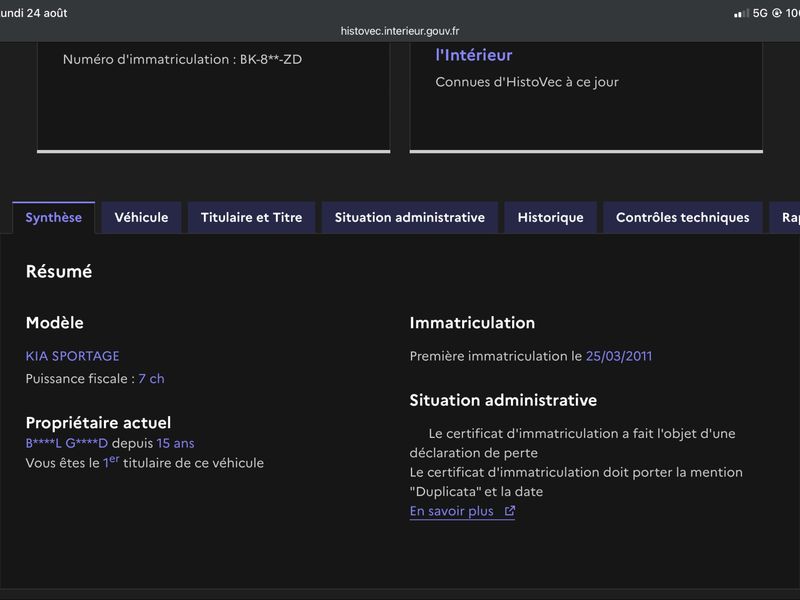800x600 pixels.
Task: Click the Propriétaire actuel heading
Action: (98, 422)
